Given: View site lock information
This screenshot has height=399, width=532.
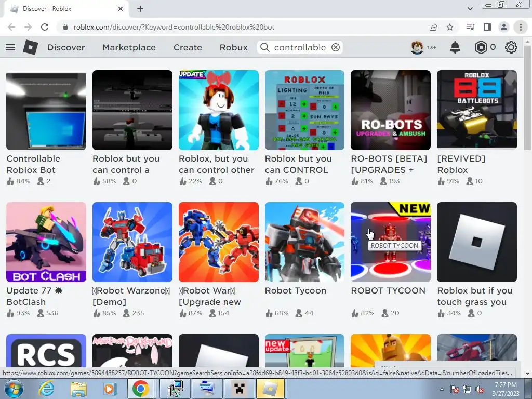Looking at the screenshot, I should click(65, 27).
